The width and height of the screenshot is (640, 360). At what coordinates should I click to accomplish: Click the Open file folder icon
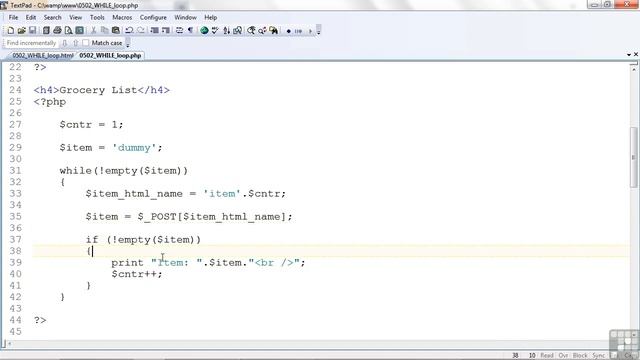(x=22, y=31)
